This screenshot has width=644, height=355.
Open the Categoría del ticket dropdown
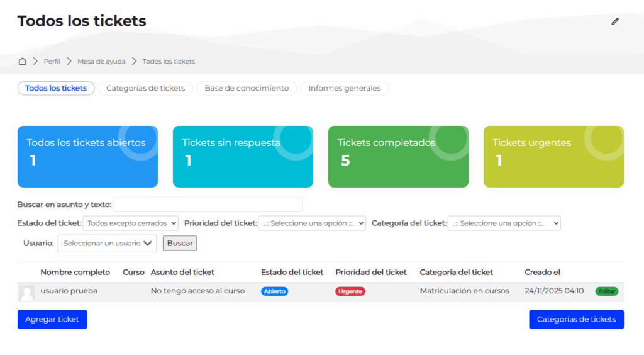click(504, 223)
